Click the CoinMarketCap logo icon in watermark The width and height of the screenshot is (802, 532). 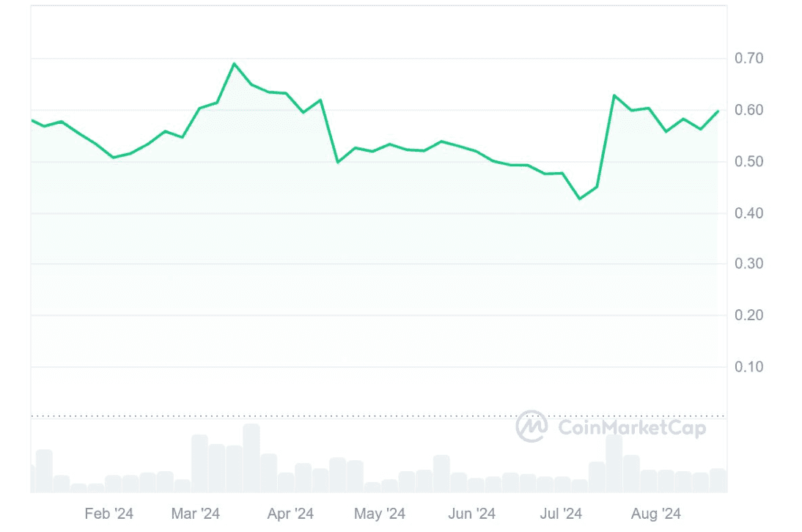pyautogui.click(x=532, y=427)
